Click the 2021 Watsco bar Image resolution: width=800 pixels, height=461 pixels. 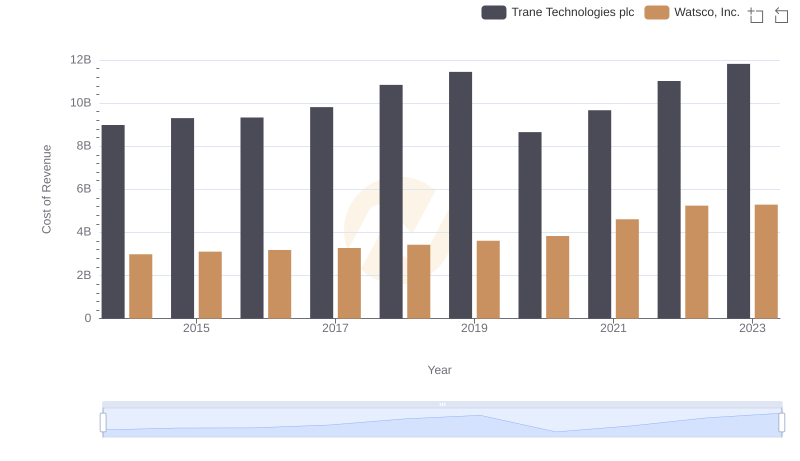click(627, 269)
